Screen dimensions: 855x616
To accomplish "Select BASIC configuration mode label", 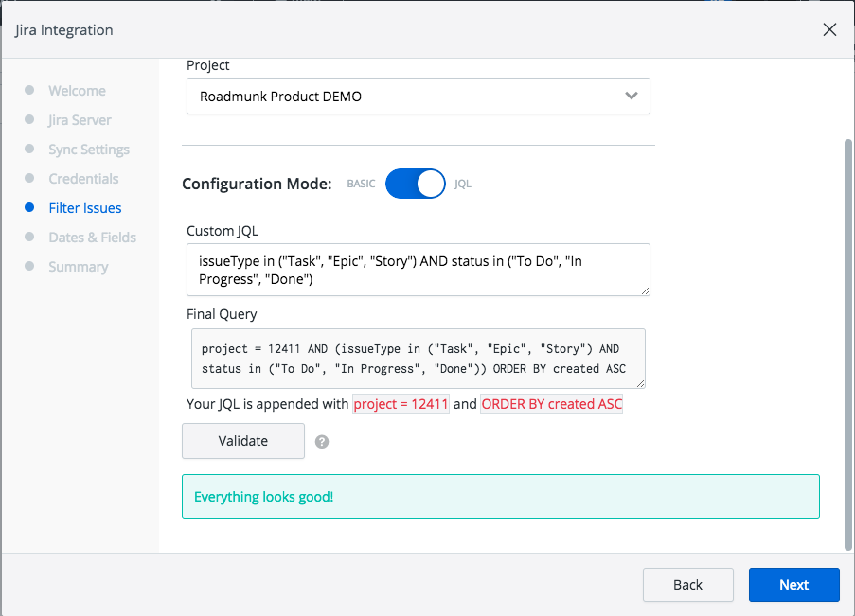I will pos(361,185).
